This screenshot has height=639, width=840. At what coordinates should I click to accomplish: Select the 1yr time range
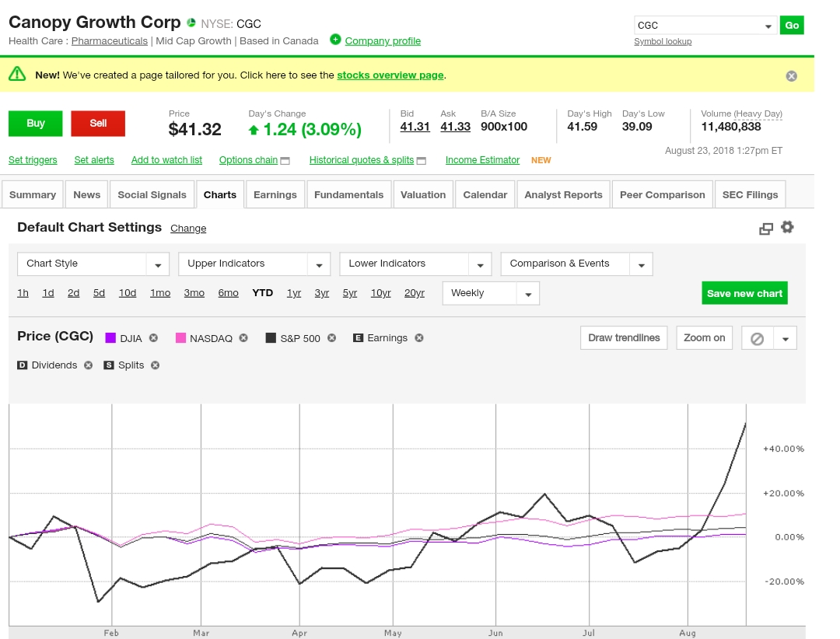[293, 293]
